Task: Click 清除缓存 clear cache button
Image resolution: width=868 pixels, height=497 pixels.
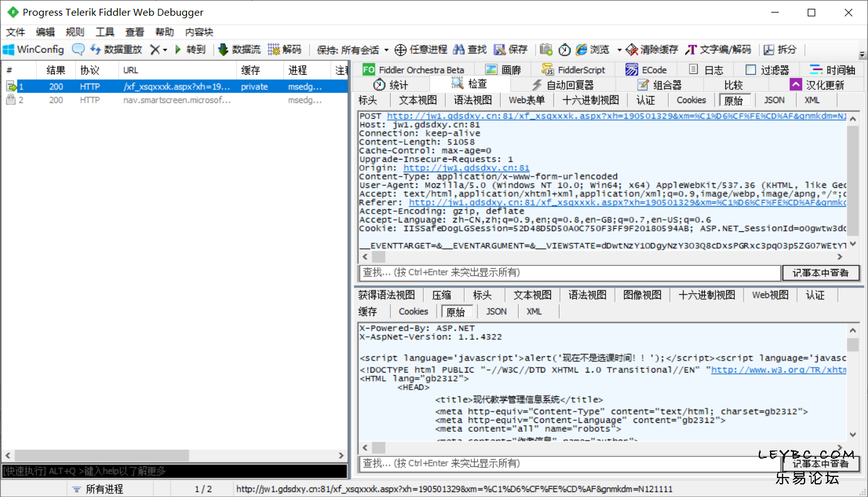Action: (x=652, y=49)
